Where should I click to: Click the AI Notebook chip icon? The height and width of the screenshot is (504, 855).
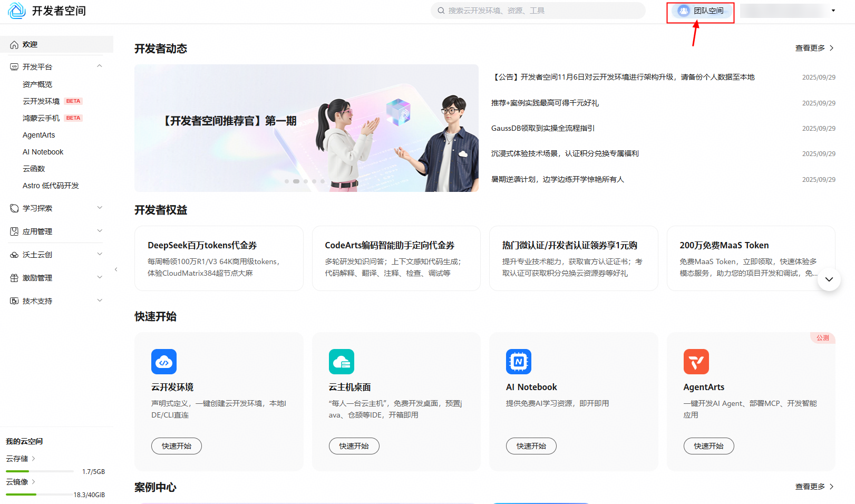point(519,362)
